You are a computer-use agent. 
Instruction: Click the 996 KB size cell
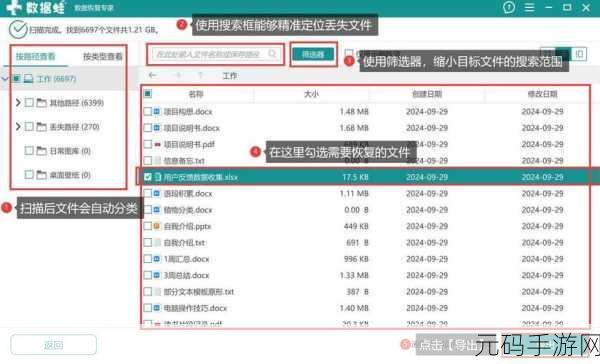(x=356, y=259)
